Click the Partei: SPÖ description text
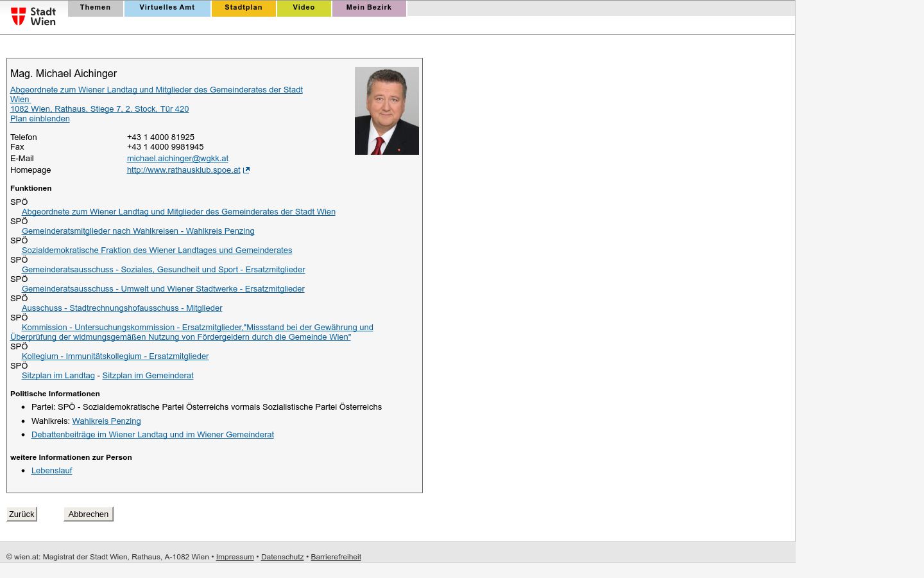 pos(207,407)
